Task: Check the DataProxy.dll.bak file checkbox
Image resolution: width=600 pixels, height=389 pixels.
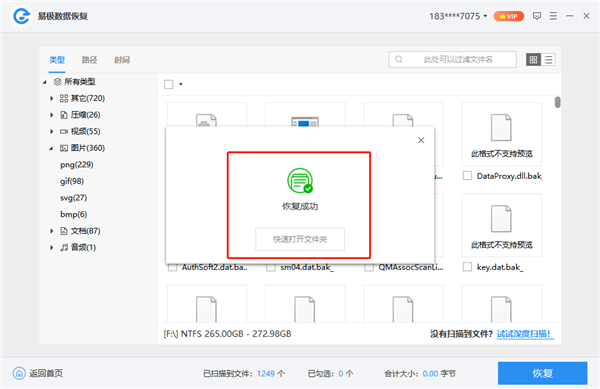Action: [467, 176]
